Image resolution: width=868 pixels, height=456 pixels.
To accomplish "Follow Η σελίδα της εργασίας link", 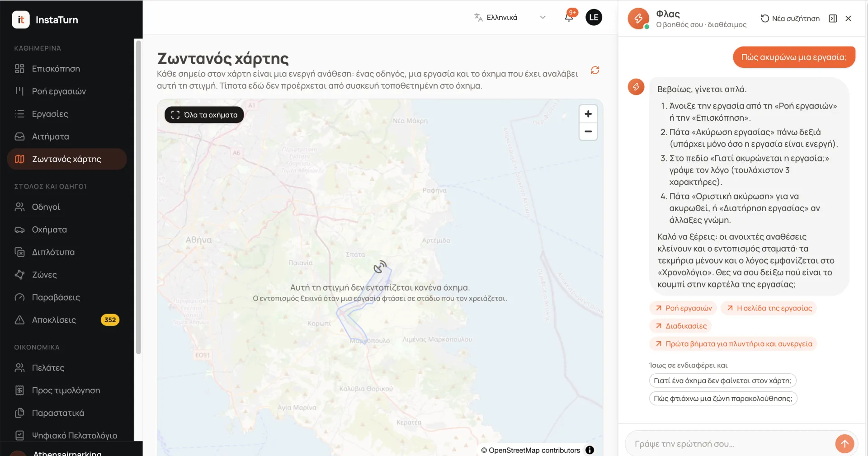I will point(769,308).
